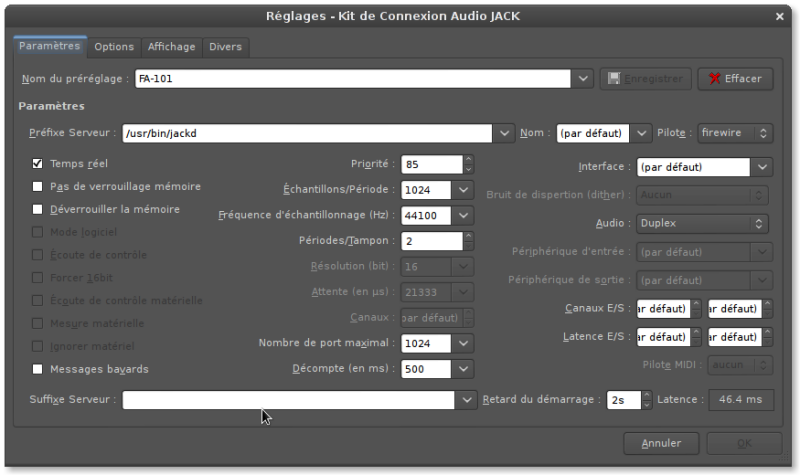This screenshot has height=475, width=800.
Task: Open the Pilote MIDI selector
Action: 740,365
